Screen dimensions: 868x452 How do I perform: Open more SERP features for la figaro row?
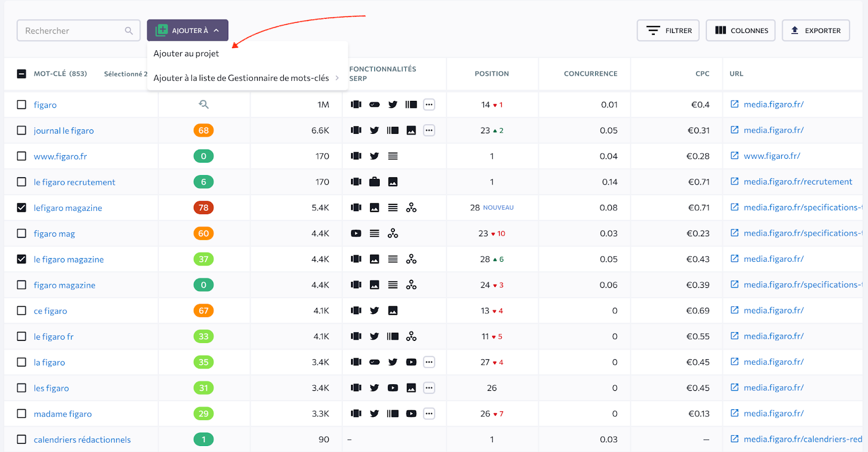(x=429, y=362)
